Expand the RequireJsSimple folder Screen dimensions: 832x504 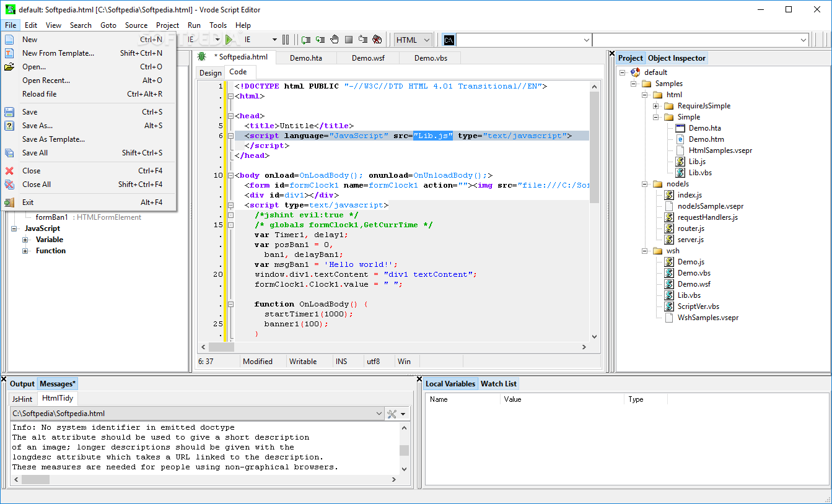coord(655,106)
